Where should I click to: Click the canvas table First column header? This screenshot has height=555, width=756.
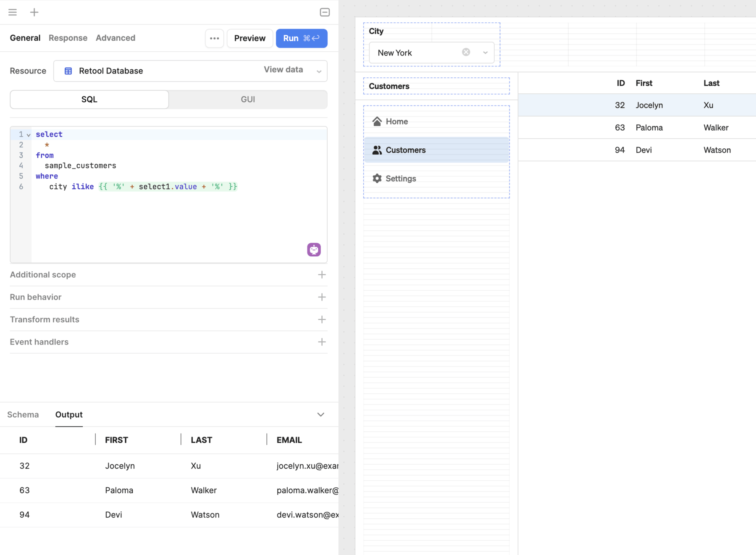(644, 83)
